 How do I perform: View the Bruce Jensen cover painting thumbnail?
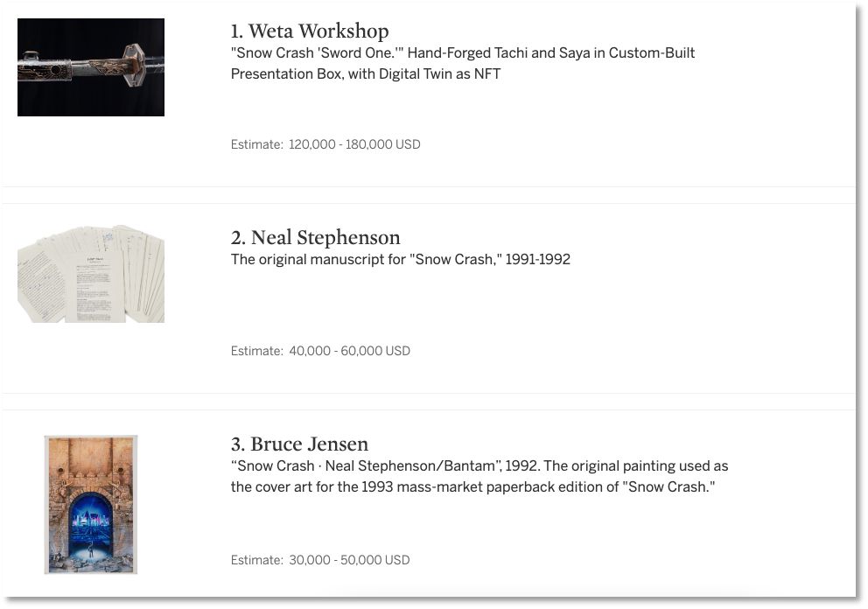tap(91, 504)
